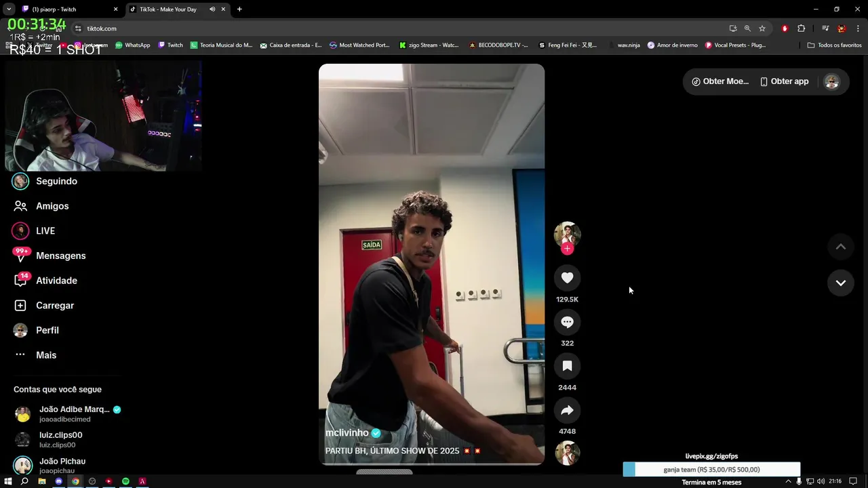
Task: Open a new browser tab
Action: 239,9
